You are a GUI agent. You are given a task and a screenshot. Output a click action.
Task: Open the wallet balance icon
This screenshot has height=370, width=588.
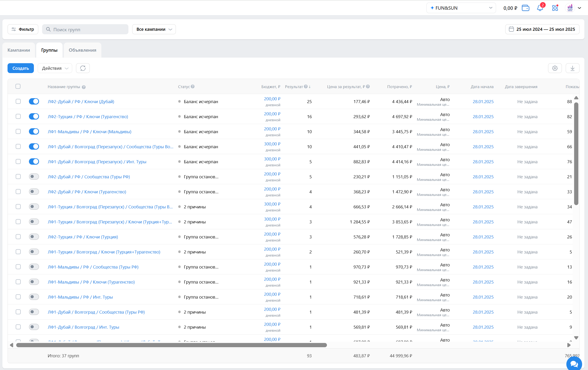tap(525, 8)
